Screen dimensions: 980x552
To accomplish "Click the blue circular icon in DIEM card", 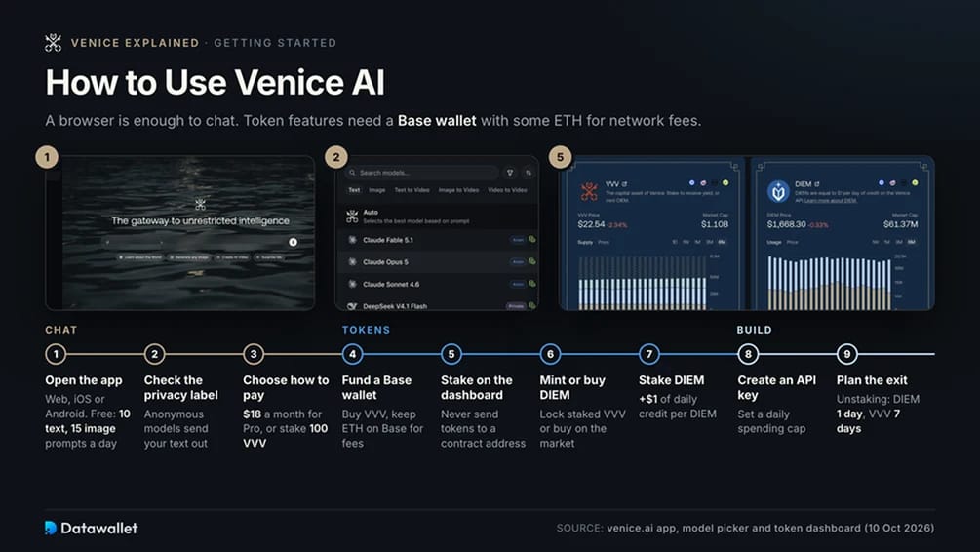I will (882, 182).
